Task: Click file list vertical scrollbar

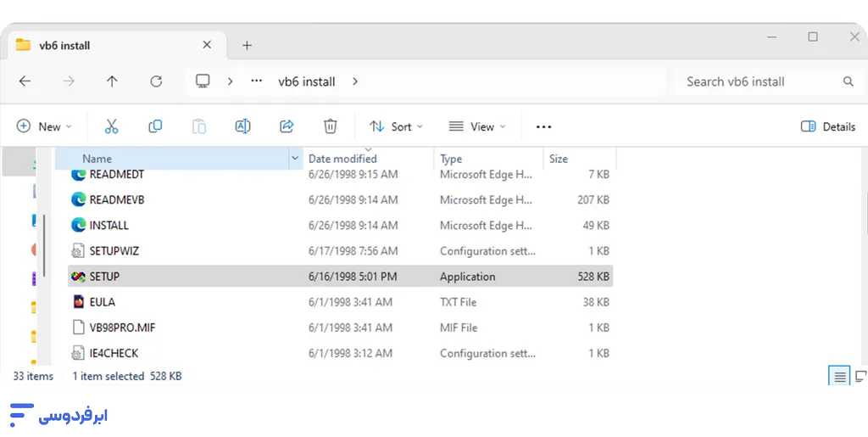Action: click(x=865, y=213)
